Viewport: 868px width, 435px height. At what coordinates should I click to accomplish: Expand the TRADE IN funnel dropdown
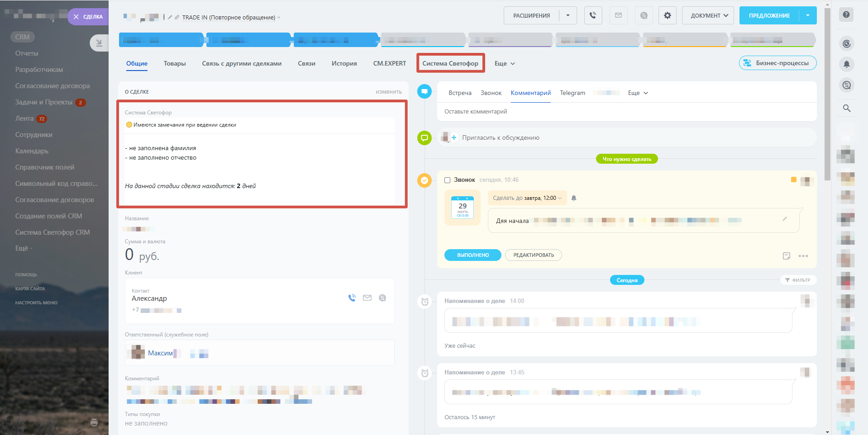point(279,18)
